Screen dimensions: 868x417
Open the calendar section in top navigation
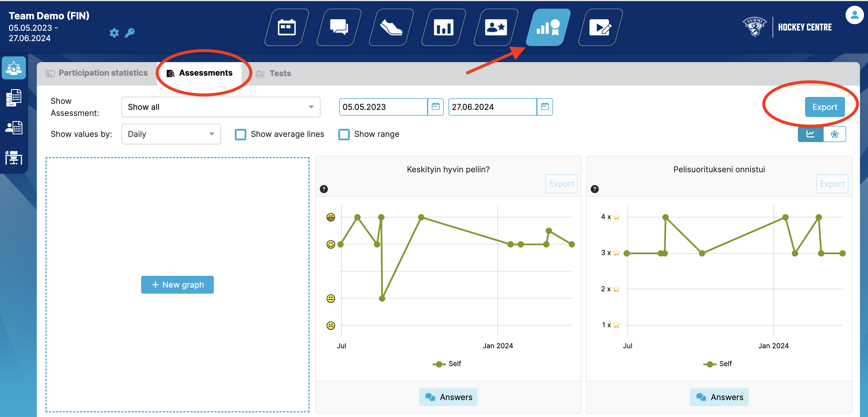pos(287,27)
